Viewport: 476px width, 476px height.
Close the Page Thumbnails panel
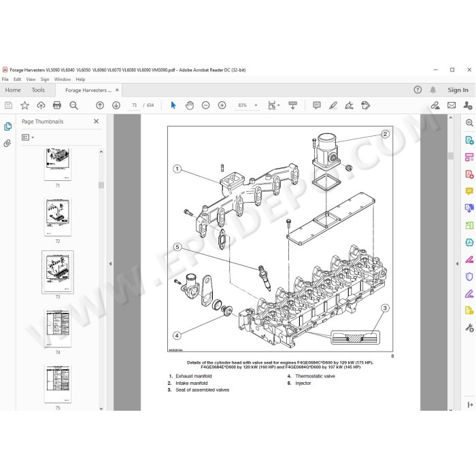tap(97, 121)
